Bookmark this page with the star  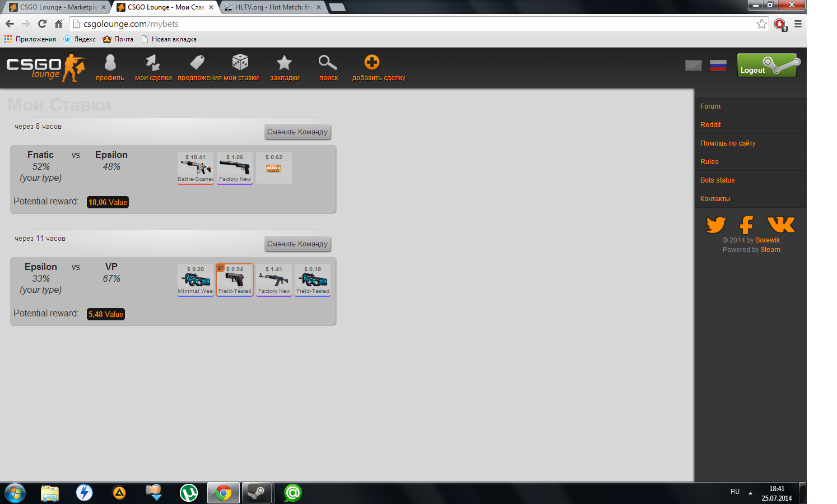click(x=761, y=24)
